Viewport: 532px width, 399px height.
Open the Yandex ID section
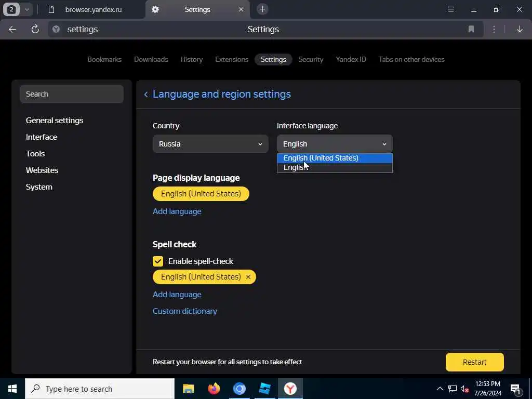pos(351,59)
